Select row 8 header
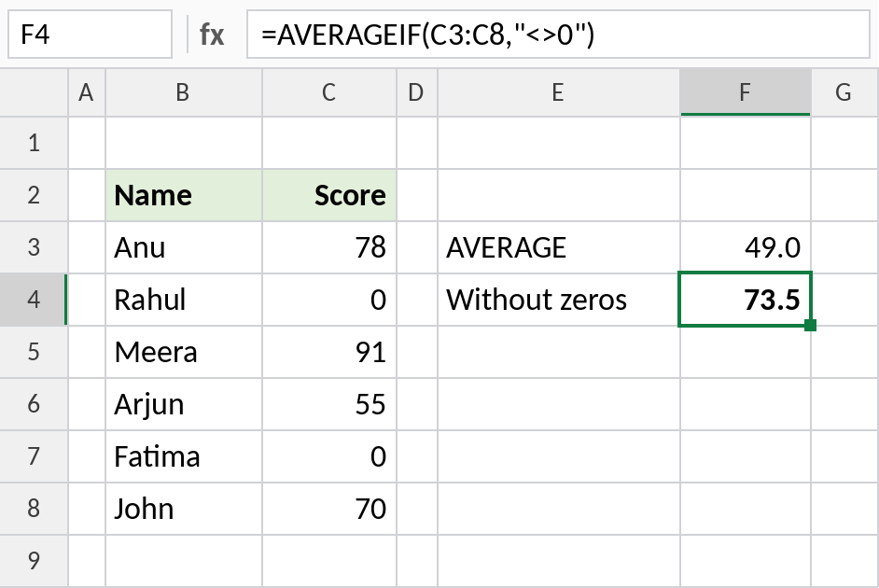 (34, 508)
